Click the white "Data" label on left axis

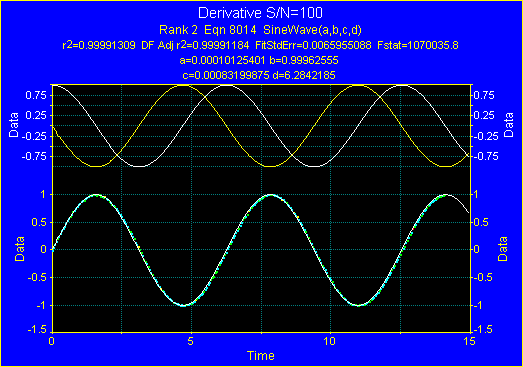[14, 125]
